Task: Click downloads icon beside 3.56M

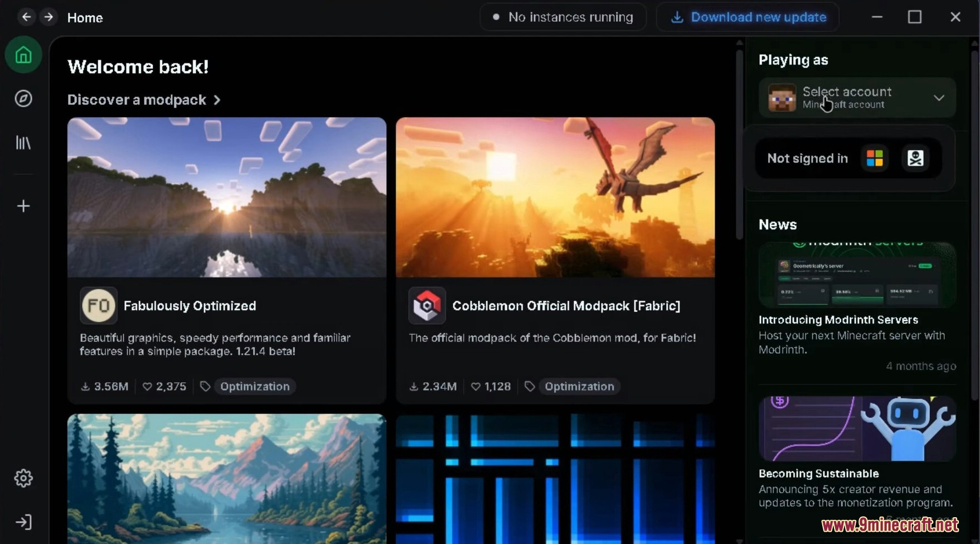Action: (85, 387)
